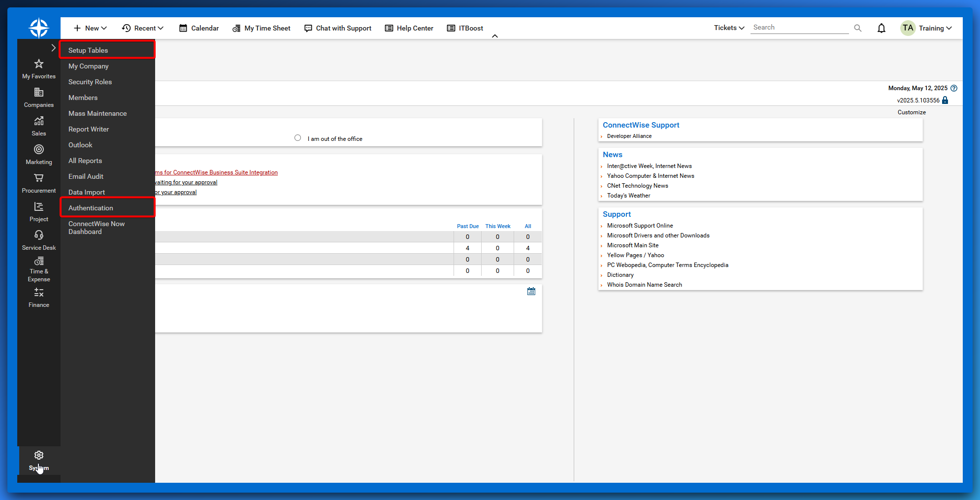Select Mass Maintenance menu item

[x=107, y=113]
